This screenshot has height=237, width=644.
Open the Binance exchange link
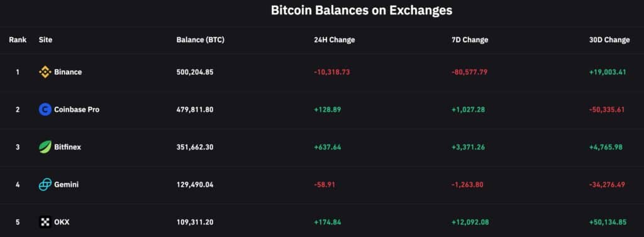68,72
